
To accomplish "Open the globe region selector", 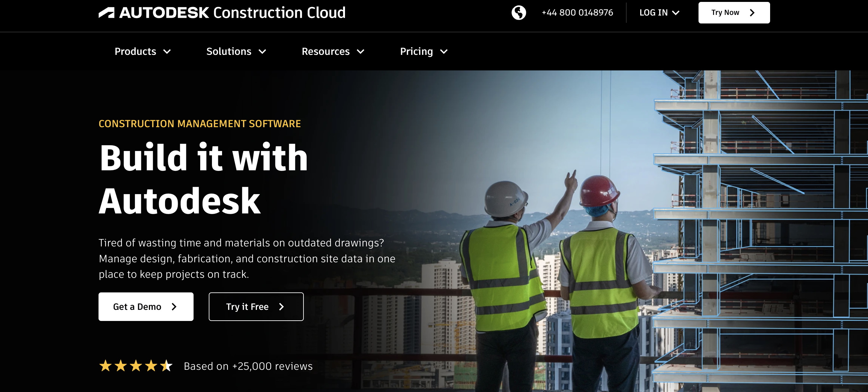I will coord(519,13).
